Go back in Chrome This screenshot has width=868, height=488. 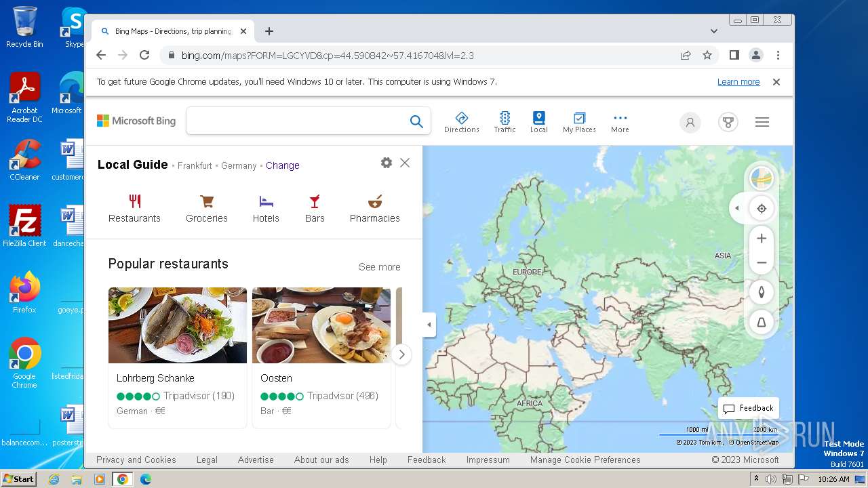pos(101,56)
